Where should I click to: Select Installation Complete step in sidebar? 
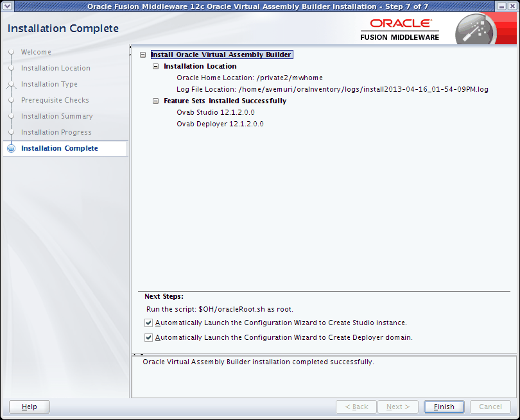tap(60, 148)
